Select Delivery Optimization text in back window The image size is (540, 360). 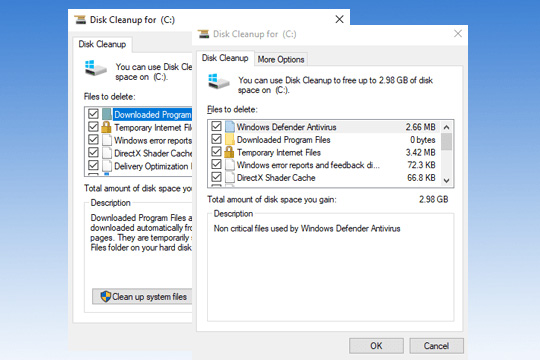tap(153, 166)
